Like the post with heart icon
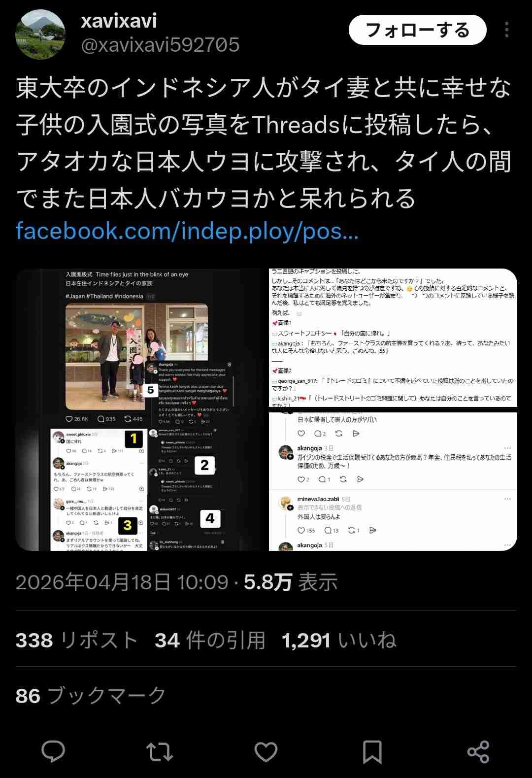The width and height of the screenshot is (532, 778). (x=266, y=752)
